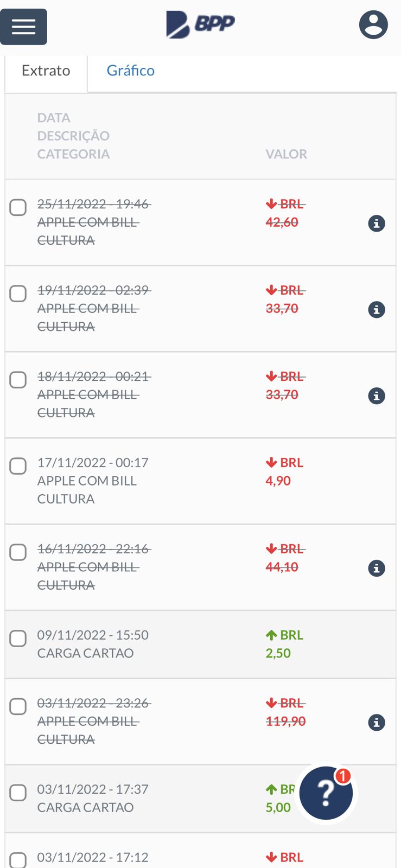This screenshot has height=868, width=401.
Task: Open the user profile icon
Action: [373, 25]
